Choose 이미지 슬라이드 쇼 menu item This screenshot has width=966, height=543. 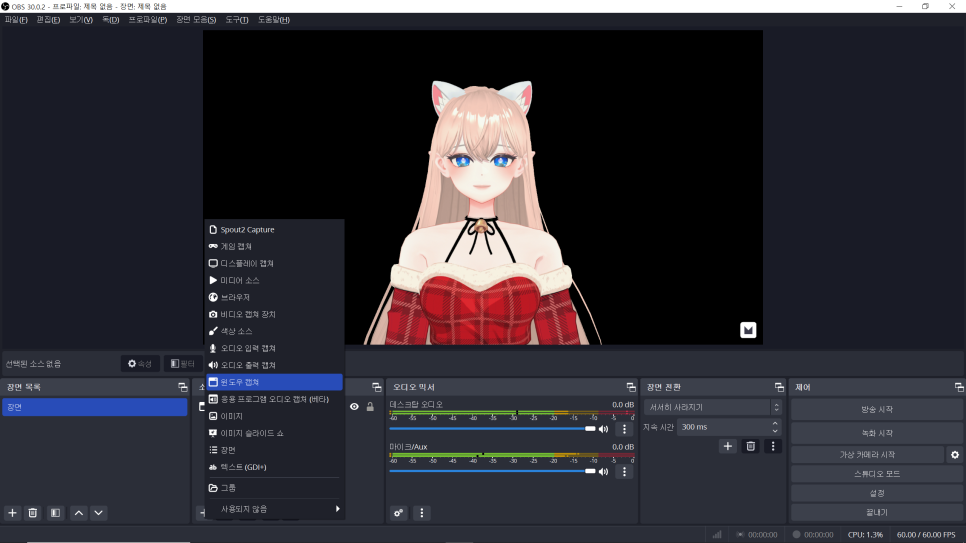274,433
